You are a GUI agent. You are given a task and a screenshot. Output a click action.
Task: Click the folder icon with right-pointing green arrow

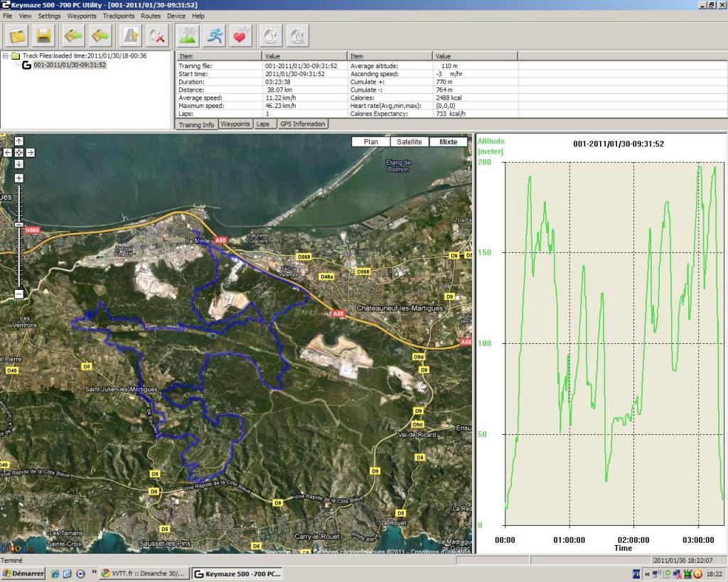click(x=101, y=36)
